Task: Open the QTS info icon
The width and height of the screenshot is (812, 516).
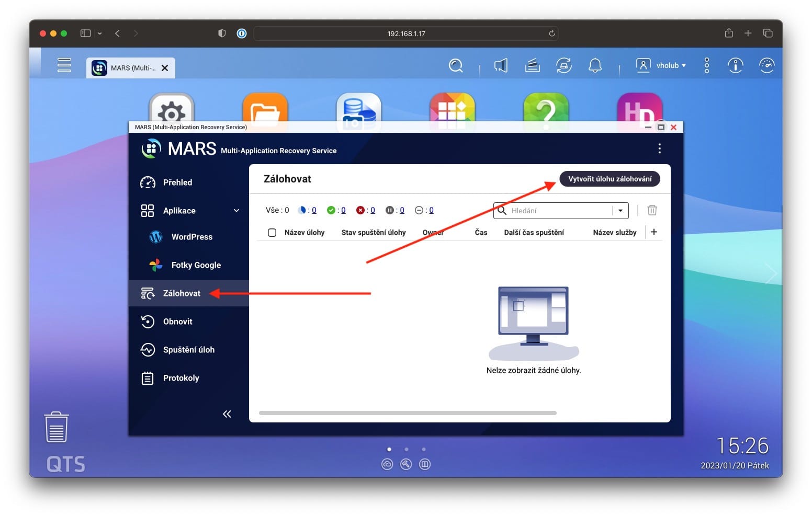Action: 735,65
